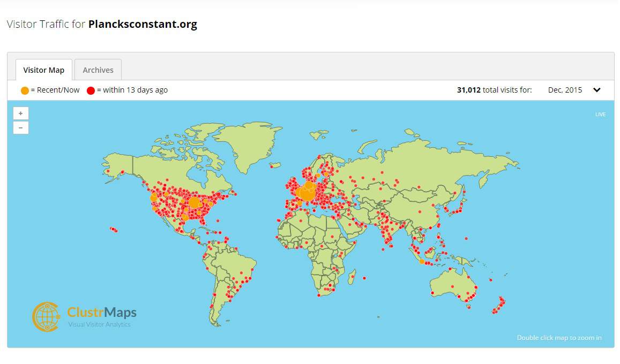Open the Dec, 2015 date dropdown

[565, 90]
